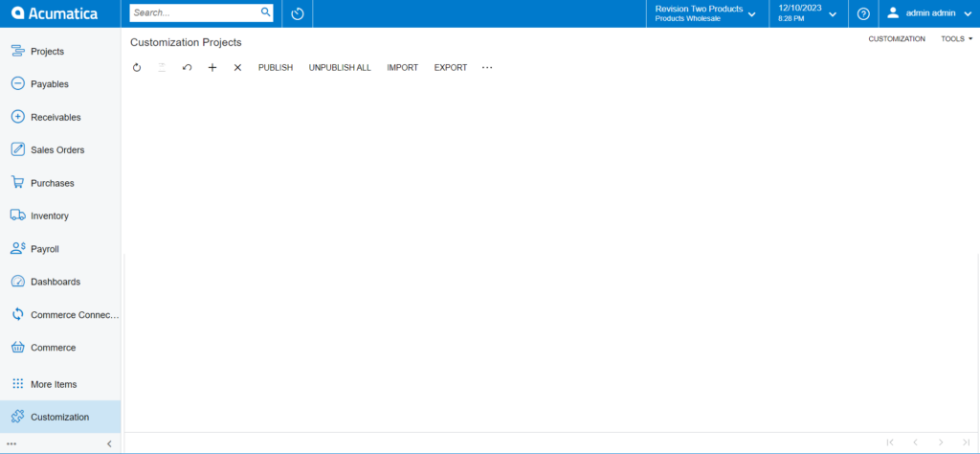Image resolution: width=980 pixels, height=454 pixels.
Task: Go to the last page
Action: 967,443
